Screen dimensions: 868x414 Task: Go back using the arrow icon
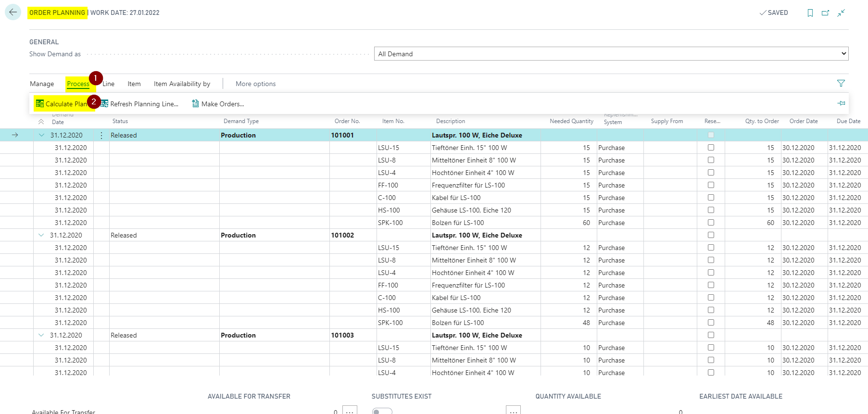click(x=13, y=13)
